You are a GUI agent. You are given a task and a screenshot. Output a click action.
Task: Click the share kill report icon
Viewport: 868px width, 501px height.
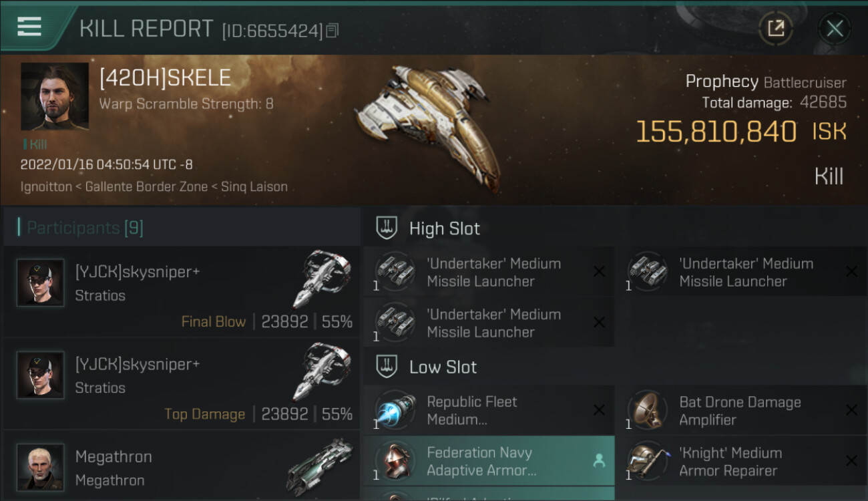pos(775,28)
